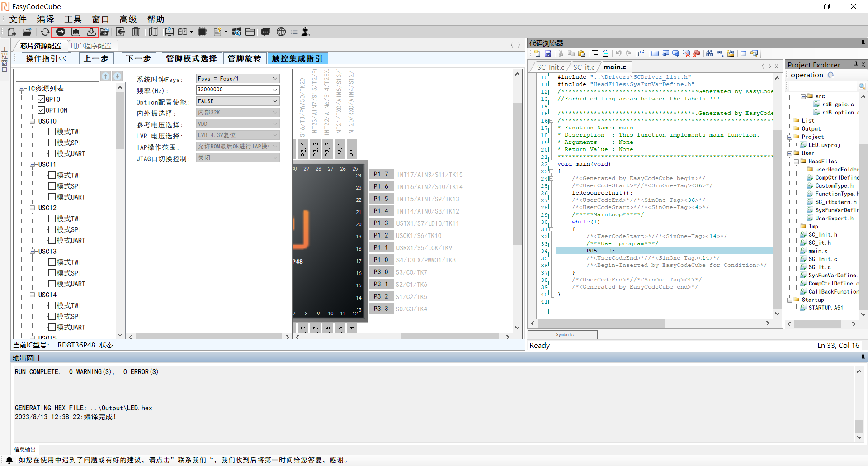
Task: Check 模式UART under USCI2
Action: (x=52, y=240)
